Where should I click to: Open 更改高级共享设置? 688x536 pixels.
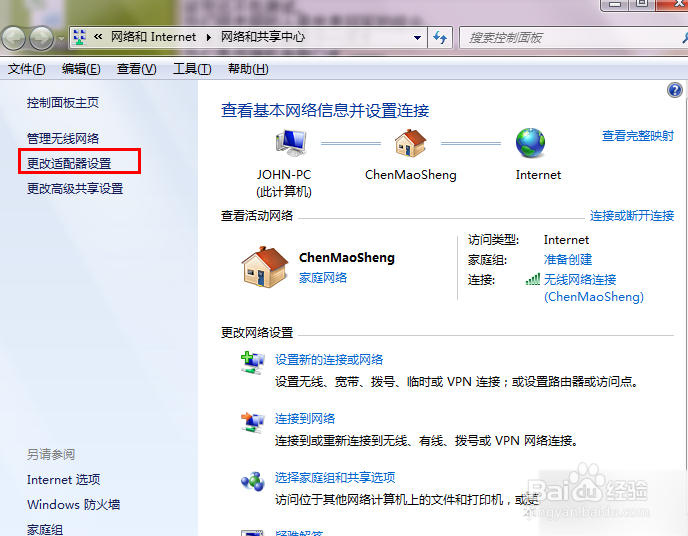pos(75,189)
